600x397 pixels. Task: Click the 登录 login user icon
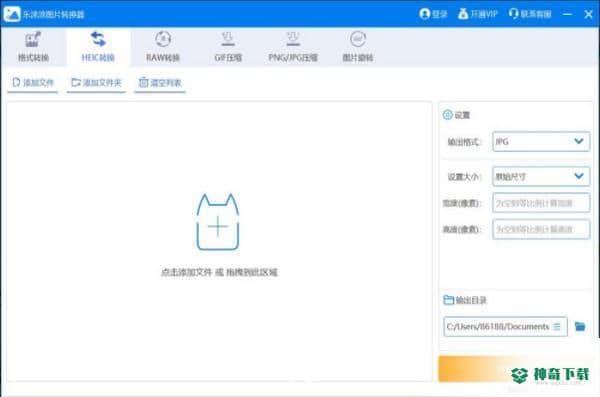(425, 14)
